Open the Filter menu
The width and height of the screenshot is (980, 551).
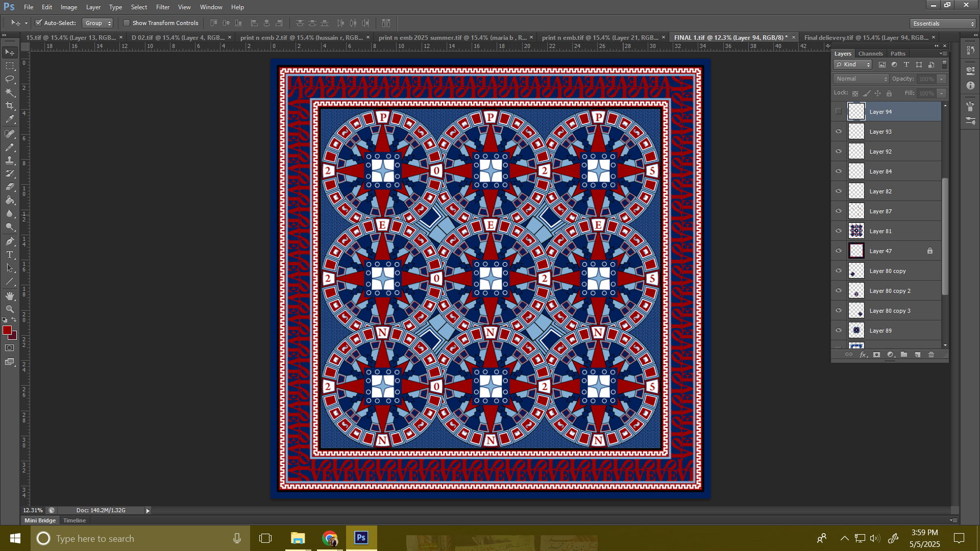coord(162,7)
